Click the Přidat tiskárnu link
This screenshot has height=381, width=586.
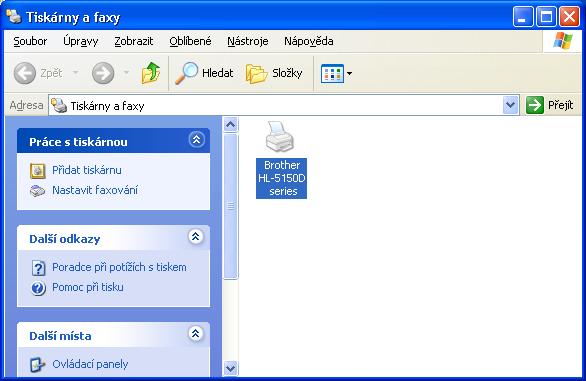87,170
